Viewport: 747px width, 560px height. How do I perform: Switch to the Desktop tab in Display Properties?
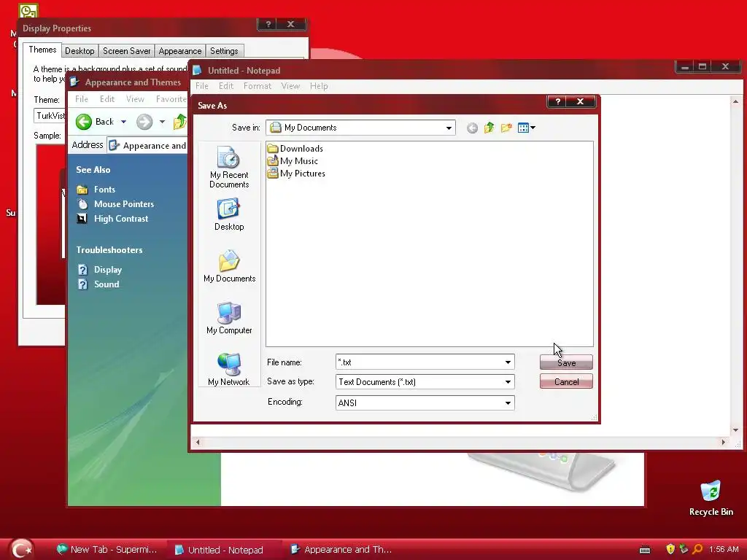80,51
